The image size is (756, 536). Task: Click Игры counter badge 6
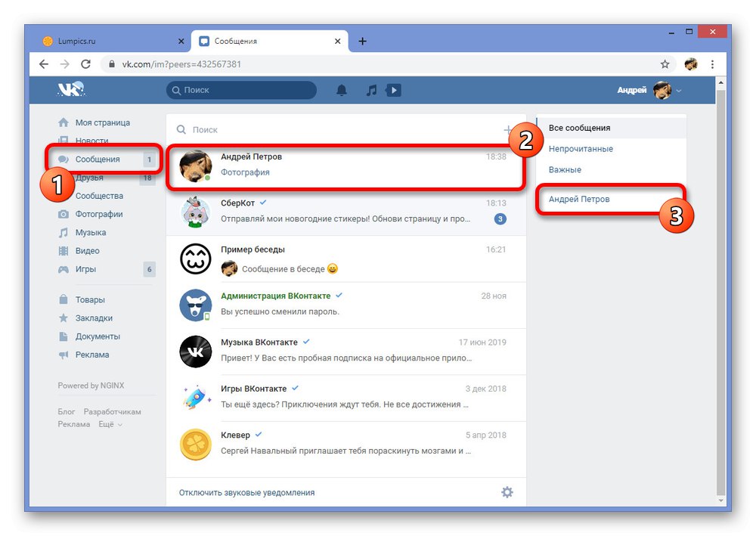pos(149,269)
